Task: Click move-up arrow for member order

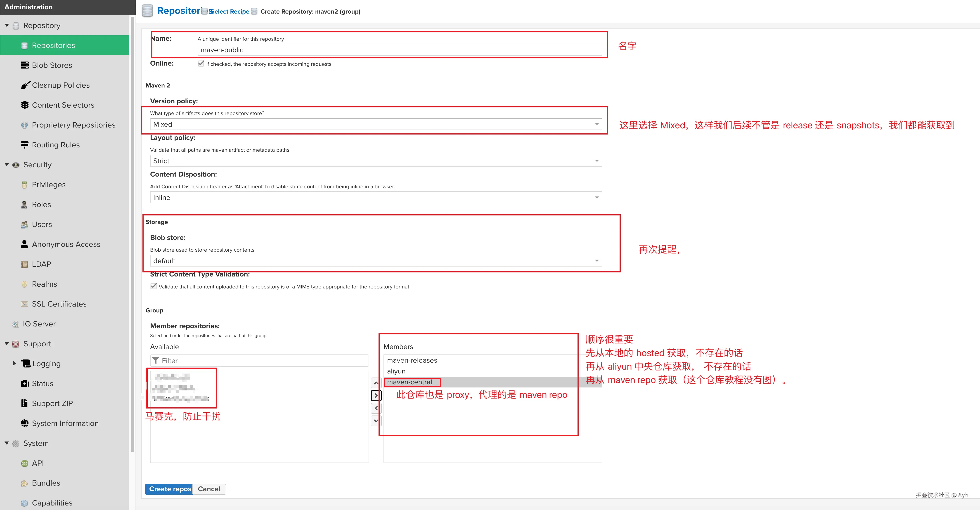Action: 376,383
